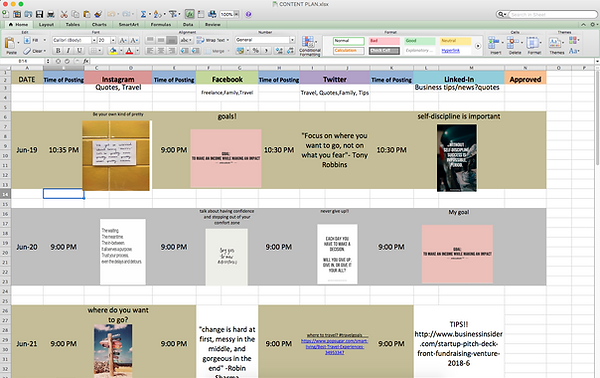The width and height of the screenshot is (600, 378).
Task: Open Conditional Formatting menu
Action: point(310,46)
